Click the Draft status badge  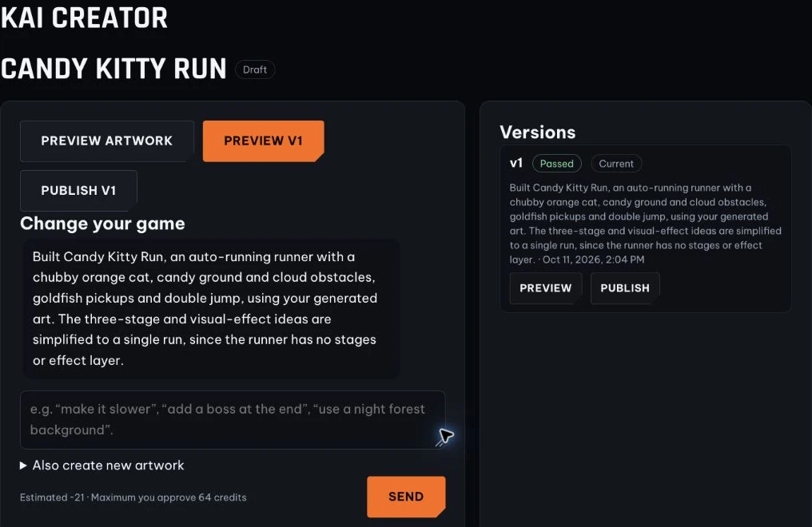[x=255, y=69]
